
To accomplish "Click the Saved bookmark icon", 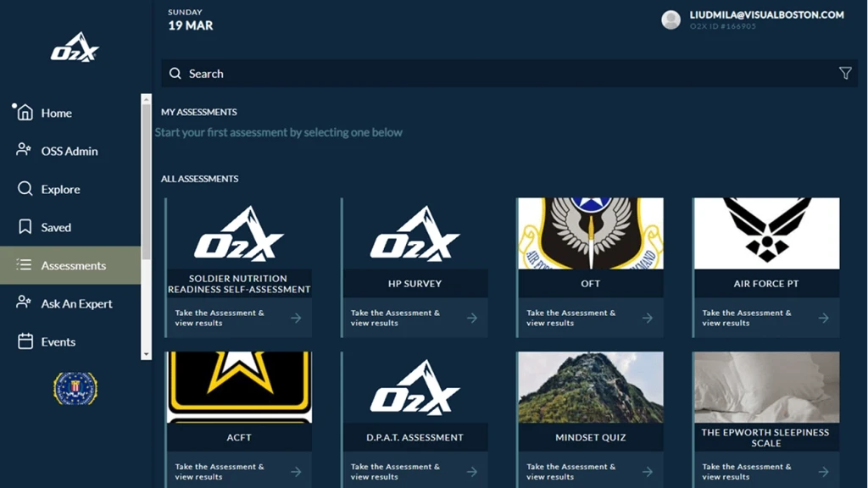I will [25, 227].
